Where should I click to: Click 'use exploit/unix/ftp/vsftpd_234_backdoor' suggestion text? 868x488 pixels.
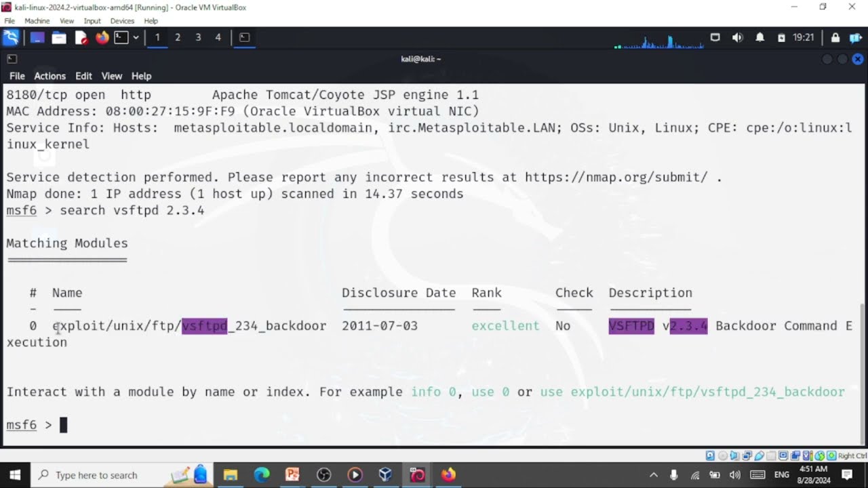[692, 392]
